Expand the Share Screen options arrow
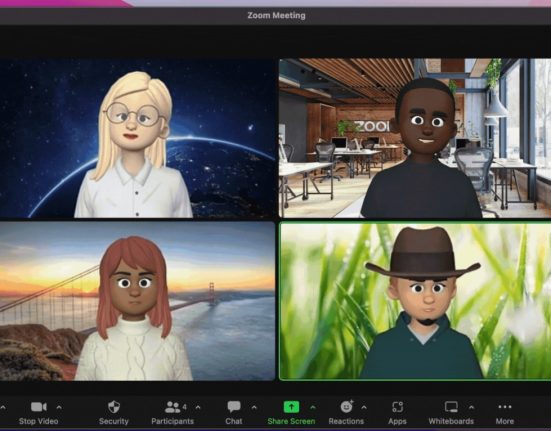 click(313, 407)
